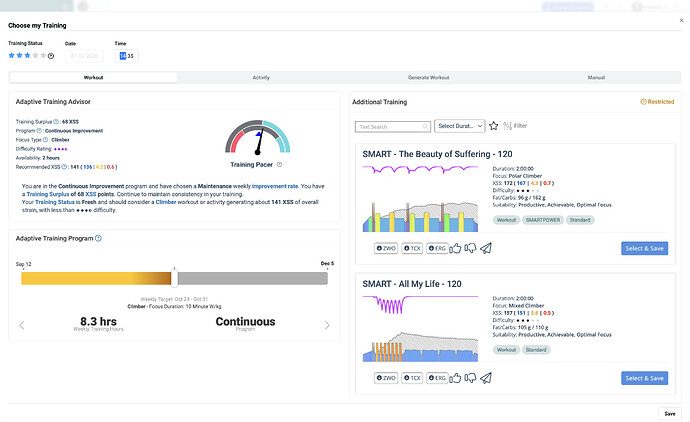
Task: Click the training program timeline slider handle
Action: 175,278
